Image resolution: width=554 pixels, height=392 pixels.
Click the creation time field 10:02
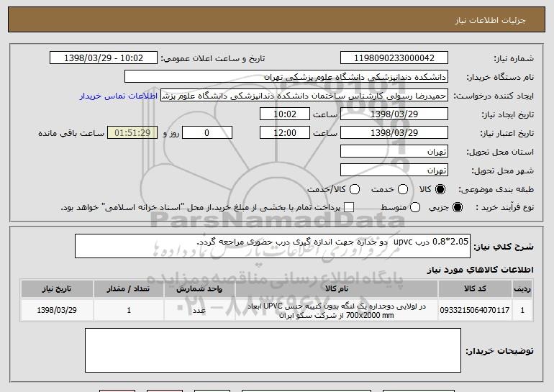pos(285,114)
